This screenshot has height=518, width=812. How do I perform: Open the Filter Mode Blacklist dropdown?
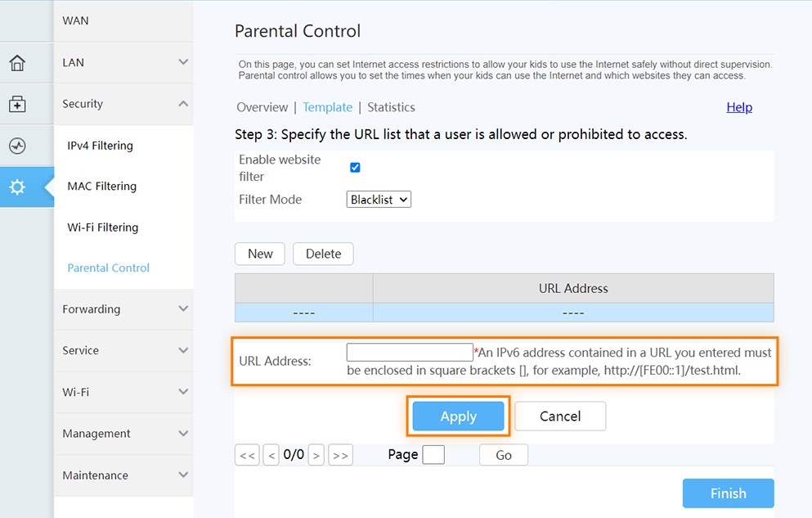point(379,200)
